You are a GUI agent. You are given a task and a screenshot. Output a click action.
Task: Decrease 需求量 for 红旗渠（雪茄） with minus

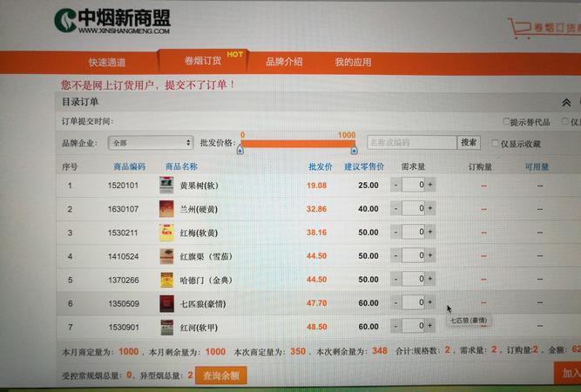point(395,255)
